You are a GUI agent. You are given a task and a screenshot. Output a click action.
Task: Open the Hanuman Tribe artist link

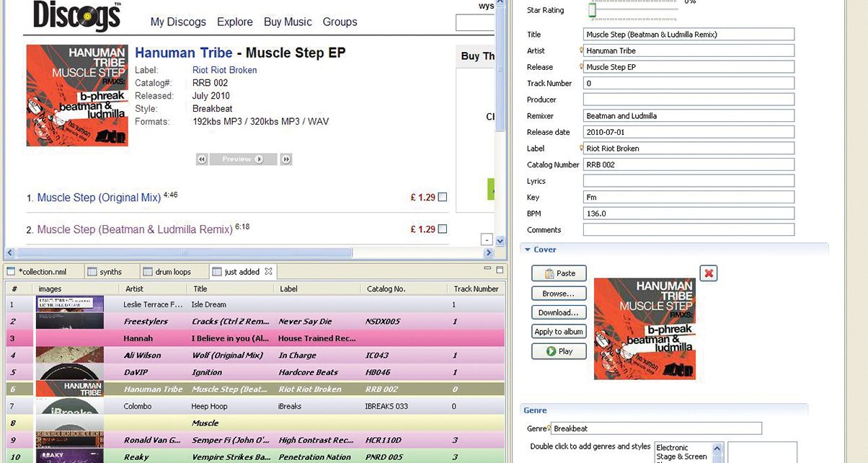(x=184, y=53)
